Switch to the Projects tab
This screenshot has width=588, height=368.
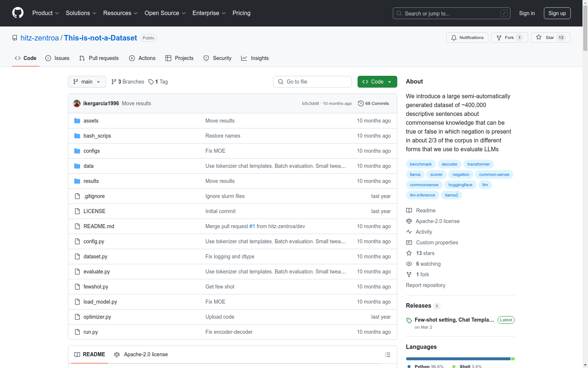pos(179,58)
